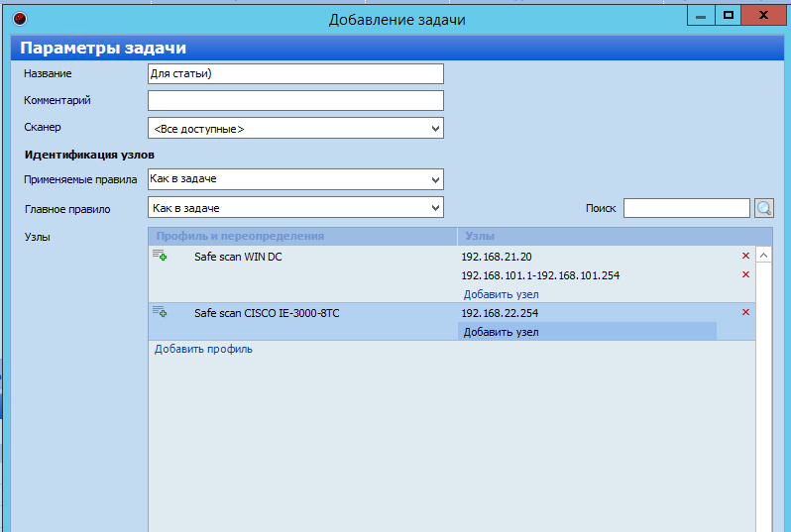Screen dimensions: 791x532
Task: Click the application icon in title bar
Action: point(20,19)
